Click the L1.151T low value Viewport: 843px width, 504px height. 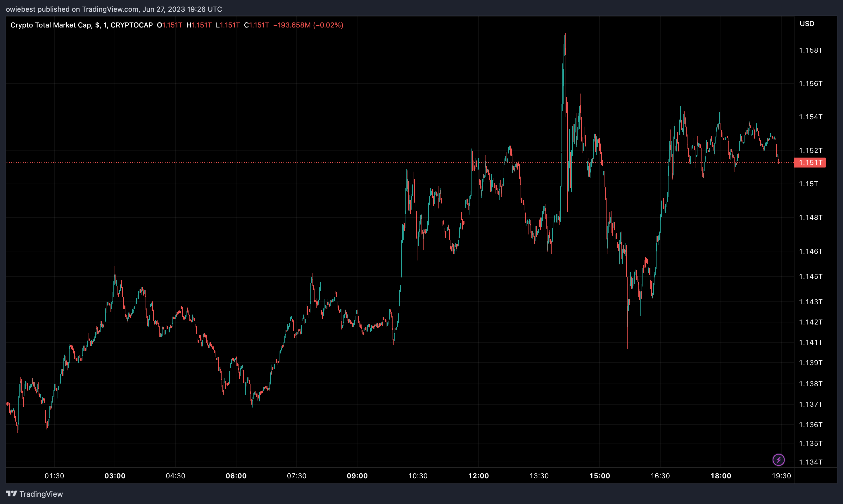click(228, 25)
